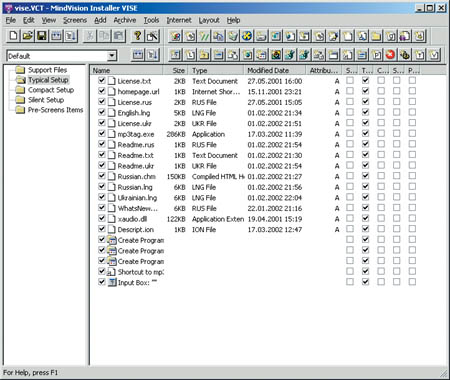Select Support Files in the tree
450x380 pixels.
47,70
